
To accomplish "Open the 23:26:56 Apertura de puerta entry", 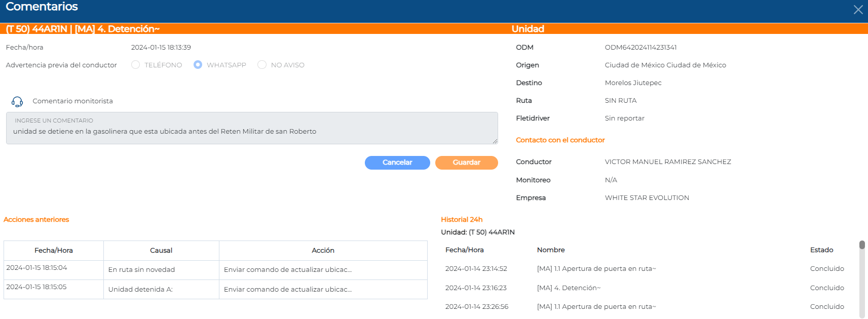I will [596, 307].
